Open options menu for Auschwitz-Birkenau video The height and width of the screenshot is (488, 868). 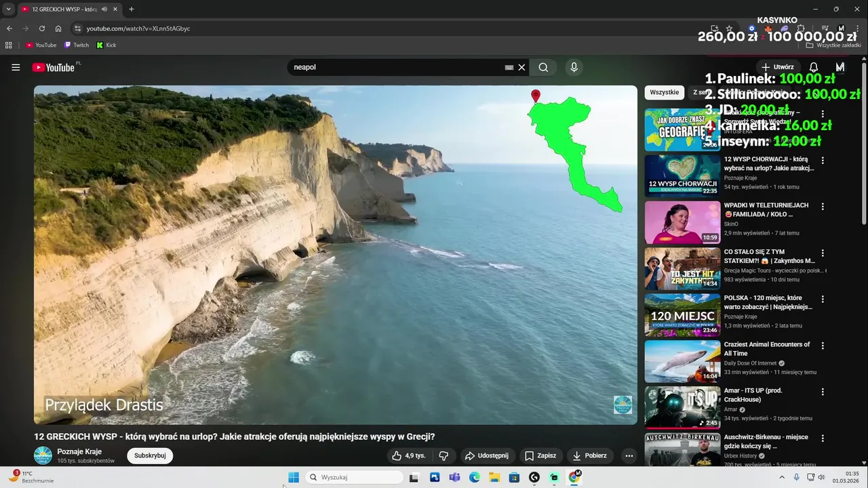(823, 439)
